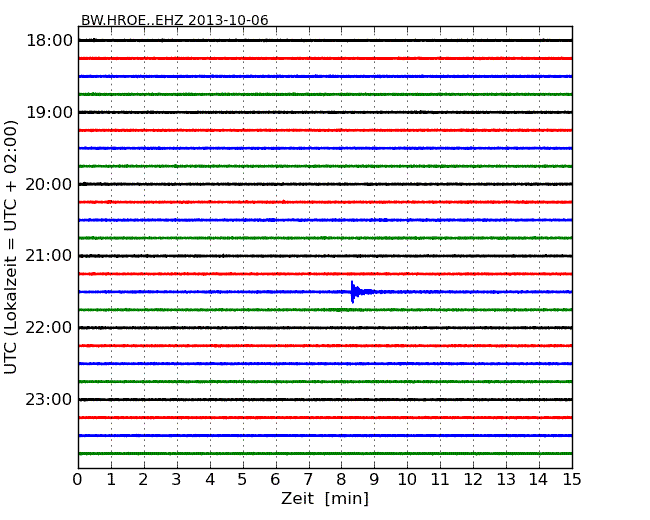Click the UTC Lokalzeit y-axis label
This screenshot has width=650, height=520.
click(11, 247)
